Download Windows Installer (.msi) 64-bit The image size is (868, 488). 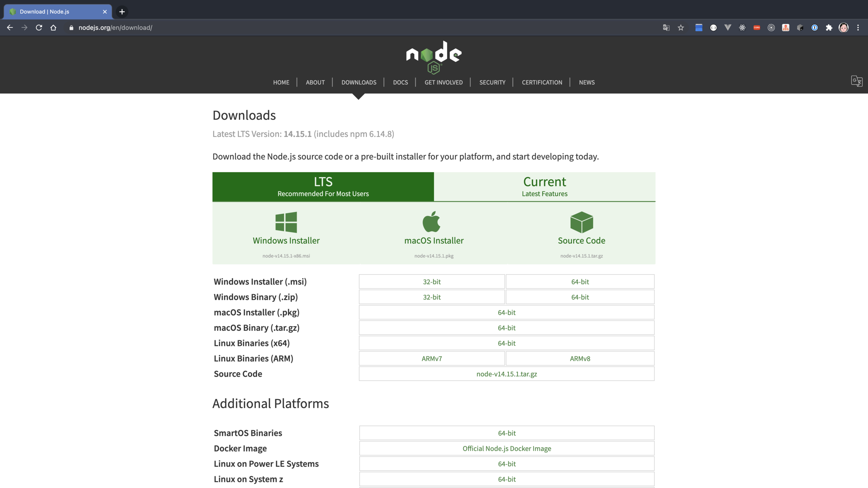pyautogui.click(x=580, y=282)
